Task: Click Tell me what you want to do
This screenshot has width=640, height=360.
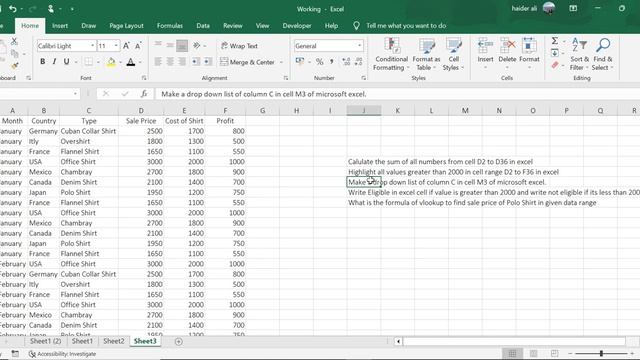Action: pos(406,25)
